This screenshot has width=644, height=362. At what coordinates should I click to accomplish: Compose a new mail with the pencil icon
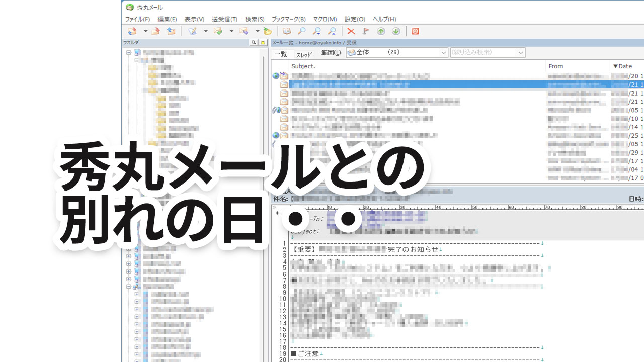click(192, 31)
